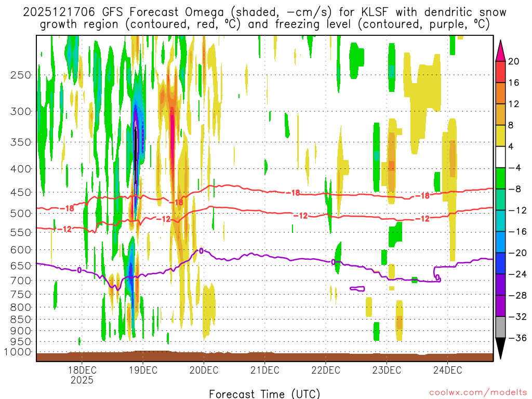Click the 19DEC date label
The width and height of the screenshot is (532, 399).
click(143, 370)
